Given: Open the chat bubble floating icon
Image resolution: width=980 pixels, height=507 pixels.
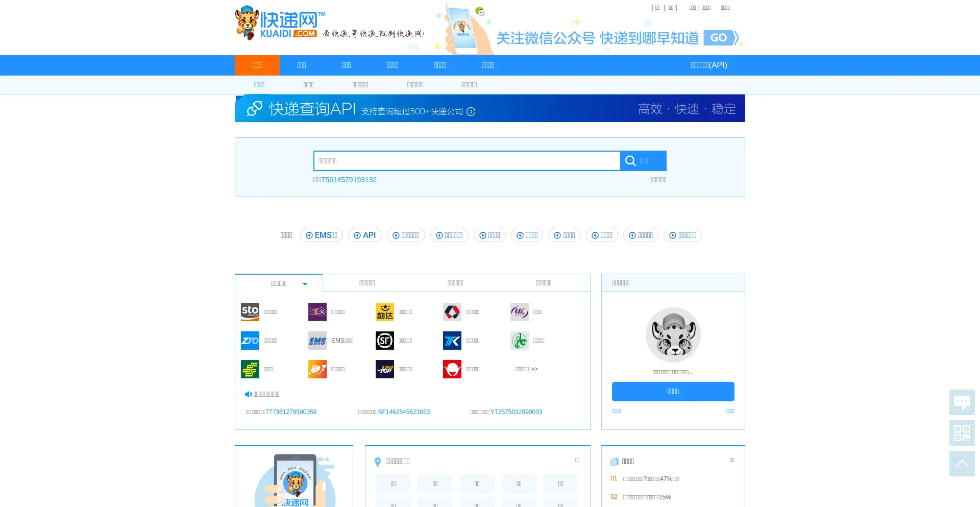Looking at the screenshot, I should (x=962, y=402).
